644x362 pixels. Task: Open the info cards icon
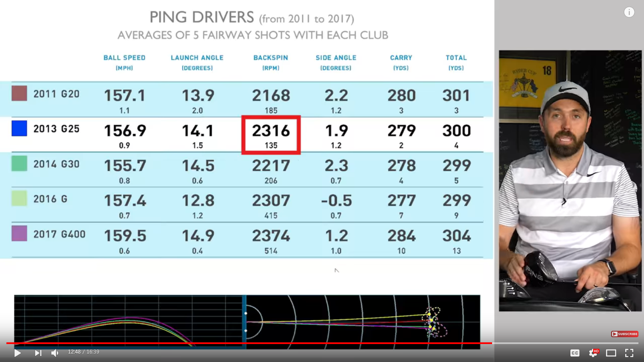(x=629, y=12)
